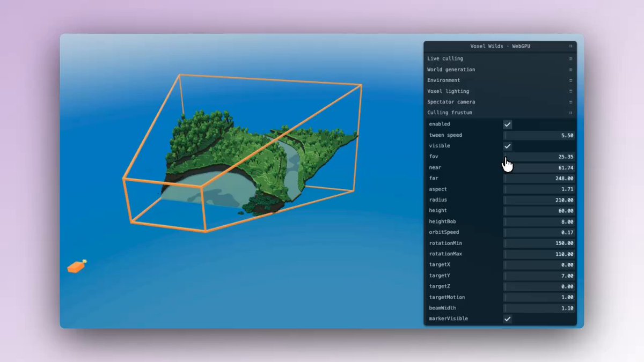Open the World generation section
644x362 pixels.
(x=500, y=70)
